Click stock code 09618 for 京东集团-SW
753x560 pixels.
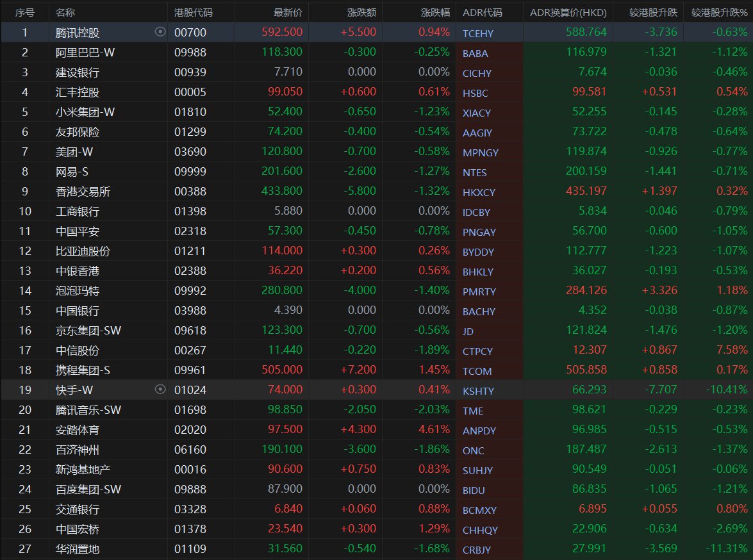point(190,331)
